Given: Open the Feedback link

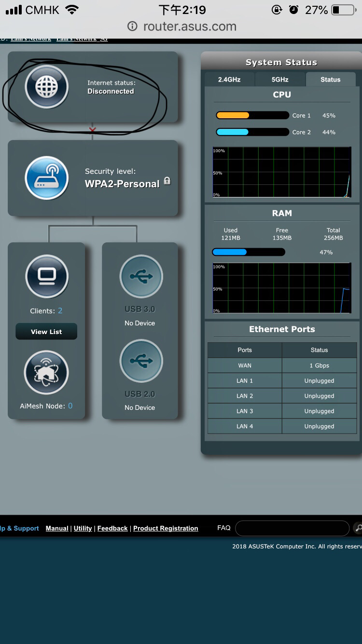Looking at the screenshot, I should point(112,529).
